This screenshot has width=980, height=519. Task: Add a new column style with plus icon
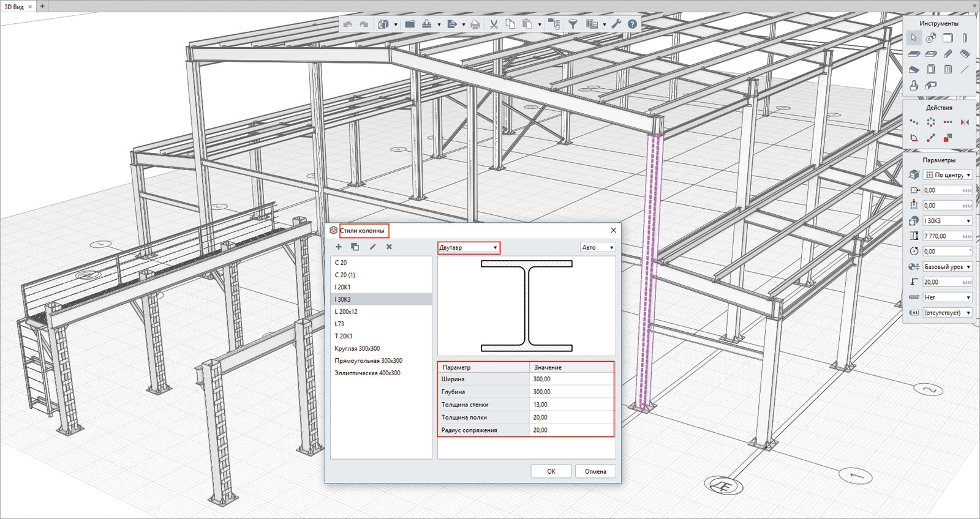click(338, 247)
